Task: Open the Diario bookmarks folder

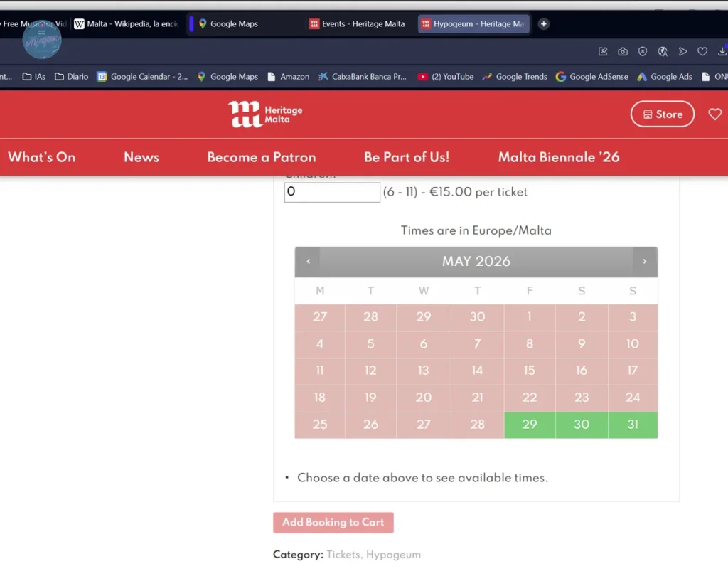Action: [72, 77]
